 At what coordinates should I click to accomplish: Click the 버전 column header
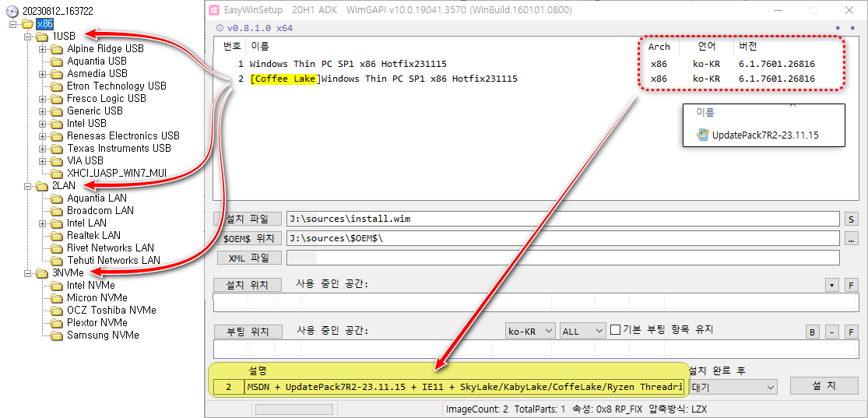pyautogui.click(x=748, y=46)
